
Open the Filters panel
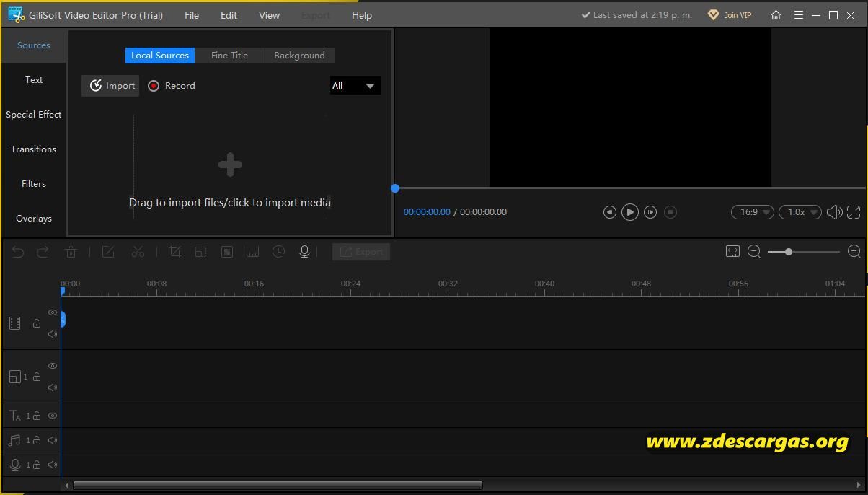click(34, 184)
